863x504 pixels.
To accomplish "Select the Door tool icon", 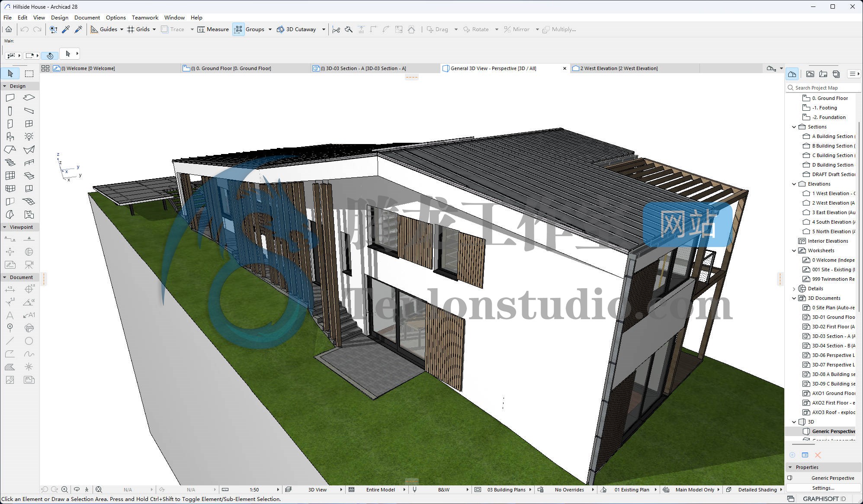I will [10, 124].
